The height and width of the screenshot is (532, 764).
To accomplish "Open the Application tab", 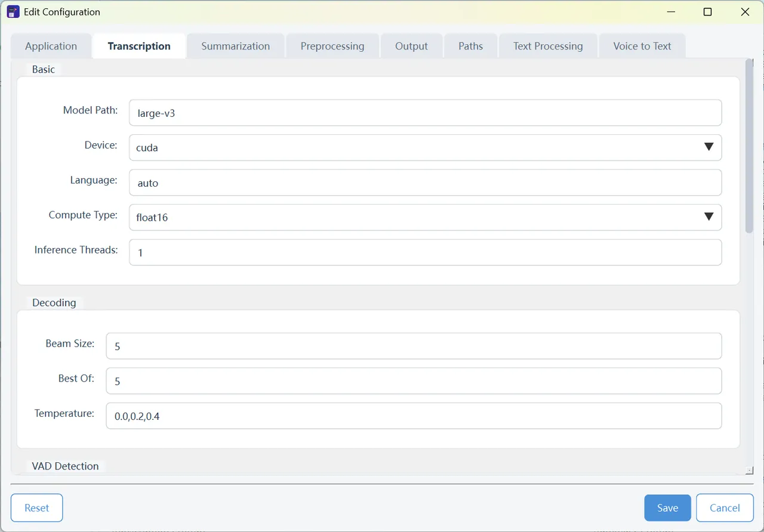I will pos(51,46).
